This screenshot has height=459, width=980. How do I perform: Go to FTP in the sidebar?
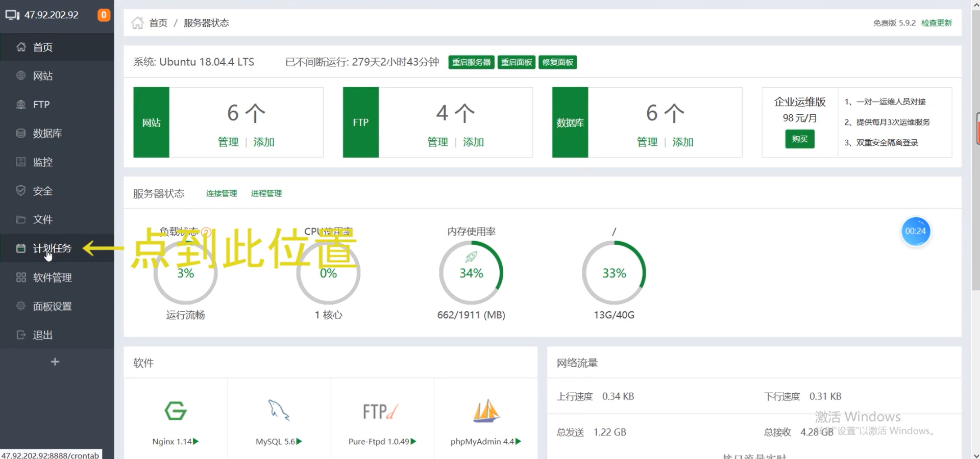(x=57, y=105)
